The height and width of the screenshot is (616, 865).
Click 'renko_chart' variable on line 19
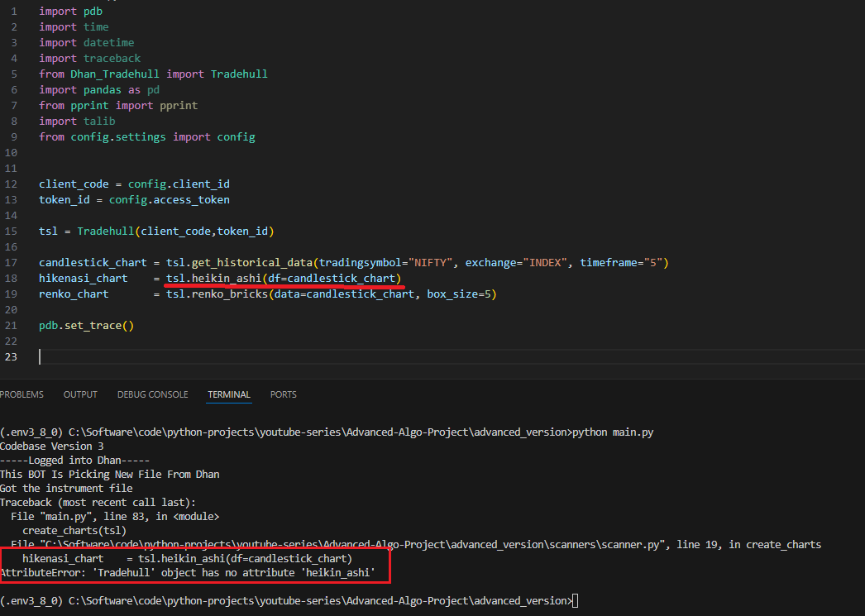(74, 294)
